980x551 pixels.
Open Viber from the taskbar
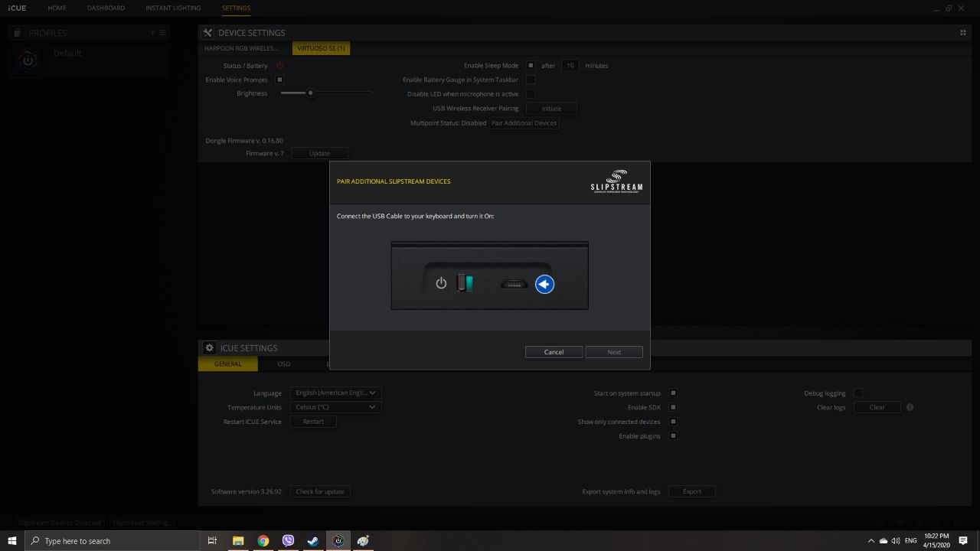[x=288, y=541]
